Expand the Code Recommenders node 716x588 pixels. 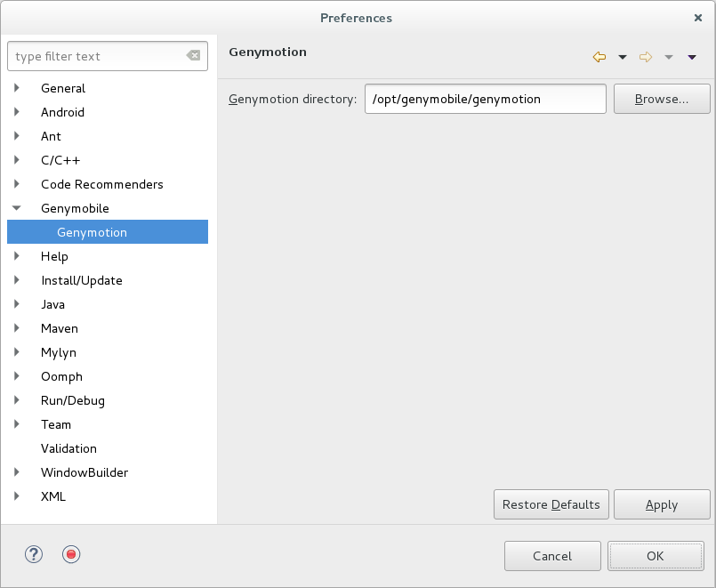(17, 184)
